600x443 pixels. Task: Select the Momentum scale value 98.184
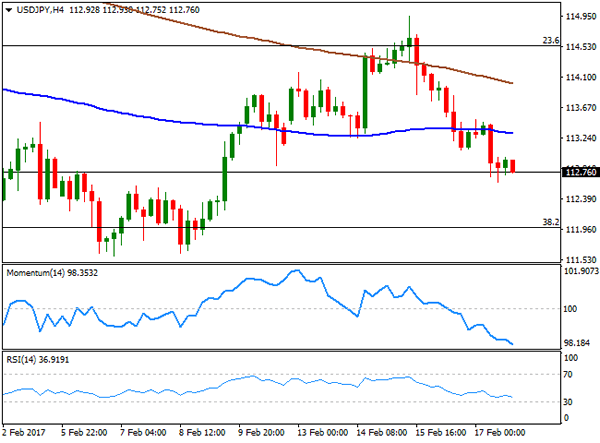[577, 343]
